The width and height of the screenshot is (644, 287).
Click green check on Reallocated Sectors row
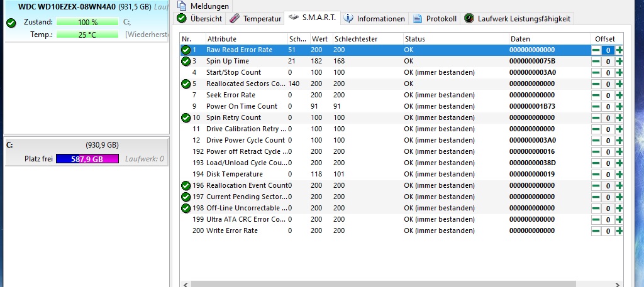coord(186,84)
